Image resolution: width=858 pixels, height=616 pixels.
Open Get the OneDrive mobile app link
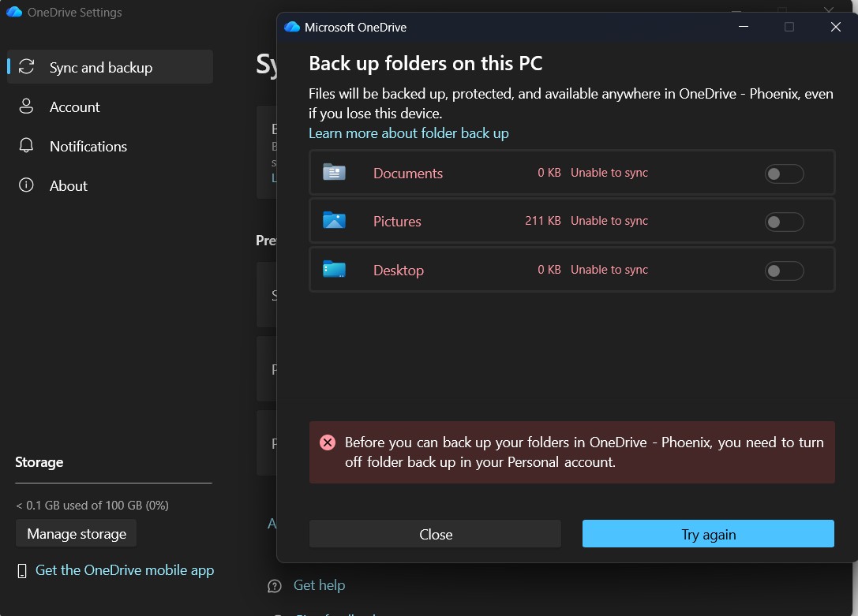pyautogui.click(x=124, y=569)
